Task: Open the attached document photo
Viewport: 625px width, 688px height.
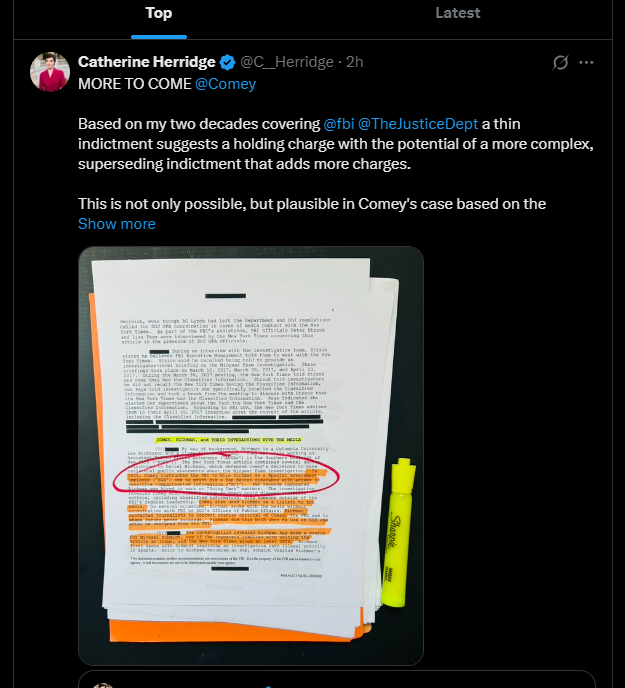Action: pyautogui.click(x=251, y=455)
